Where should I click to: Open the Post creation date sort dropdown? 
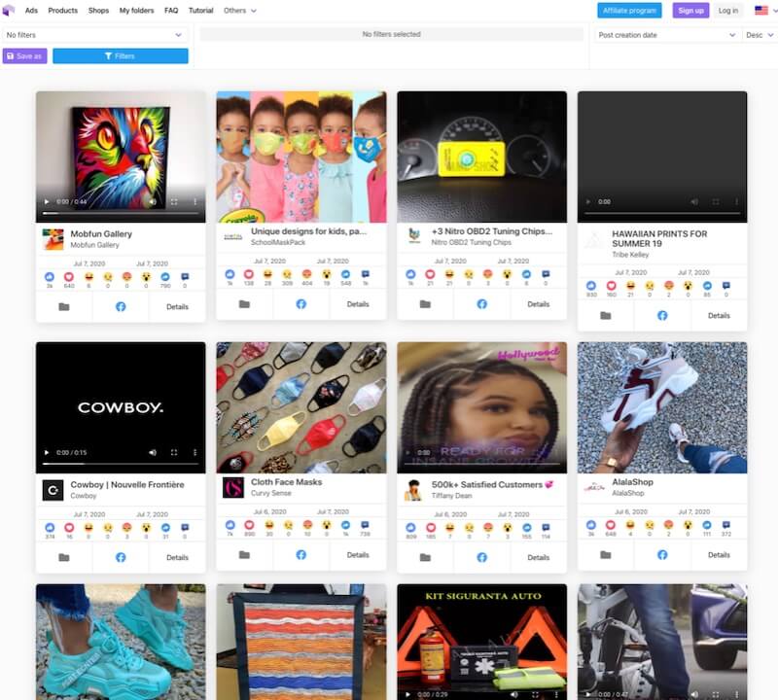(x=666, y=35)
